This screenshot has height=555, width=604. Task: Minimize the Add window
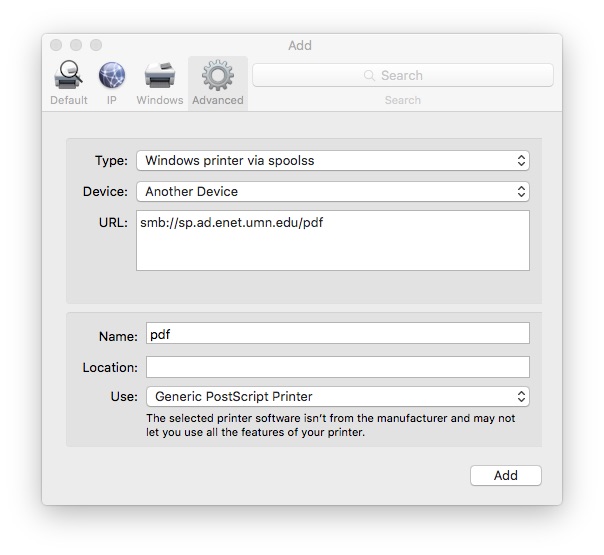tap(76, 45)
